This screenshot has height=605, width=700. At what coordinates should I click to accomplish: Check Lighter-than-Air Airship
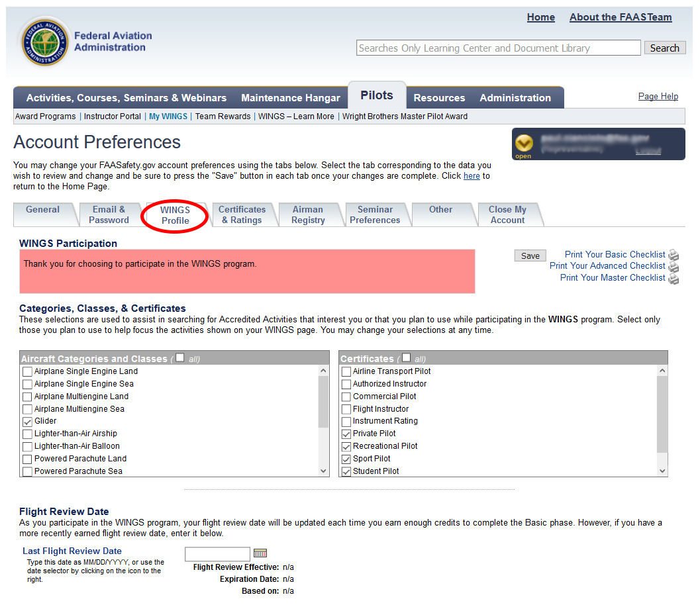pos(27,434)
